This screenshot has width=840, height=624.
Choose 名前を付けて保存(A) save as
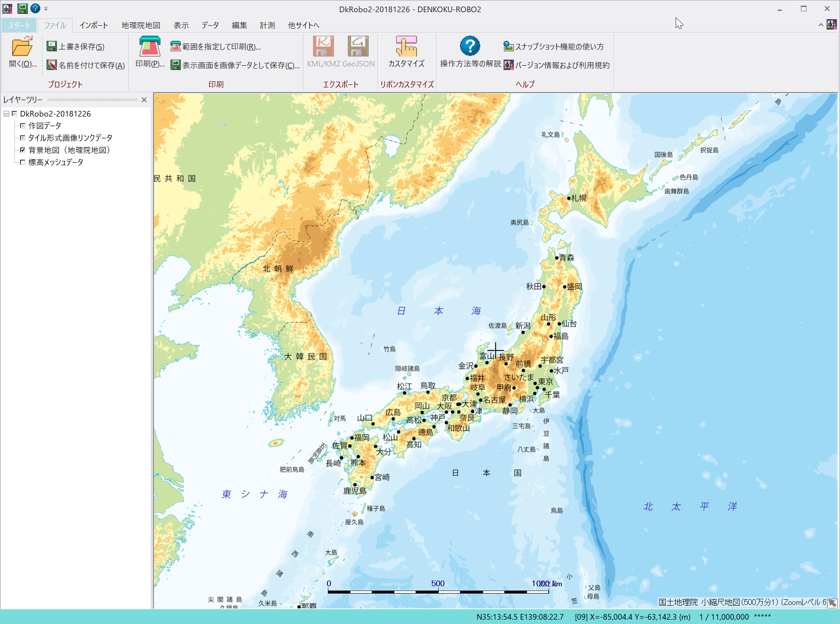[86, 65]
